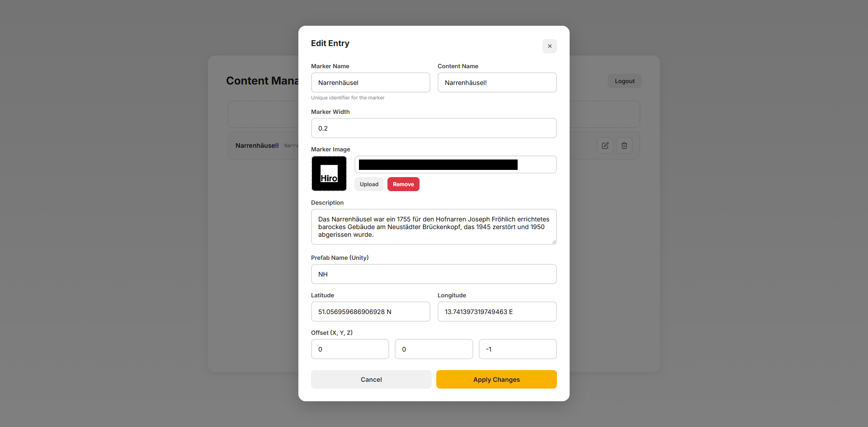This screenshot has width=868, height=427.
Task: Click the Offset Z input showing -1
Action: pyautogui.click(x=518, y=349)
